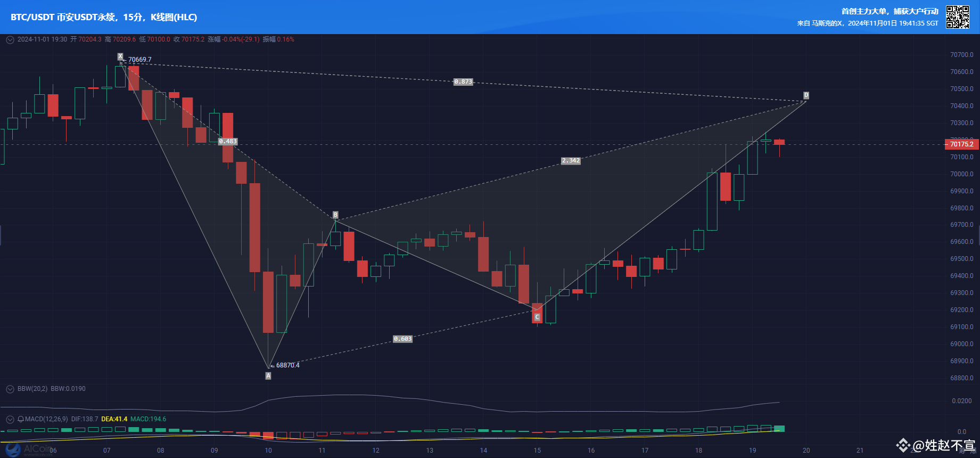Click the change value -0.04%(-29.1)

(241, 39)
